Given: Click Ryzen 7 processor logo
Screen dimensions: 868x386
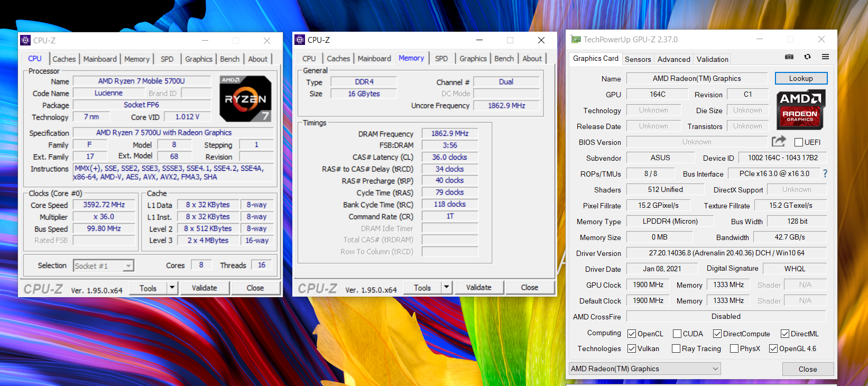Looking at the screenshot, I should [245, 98].
